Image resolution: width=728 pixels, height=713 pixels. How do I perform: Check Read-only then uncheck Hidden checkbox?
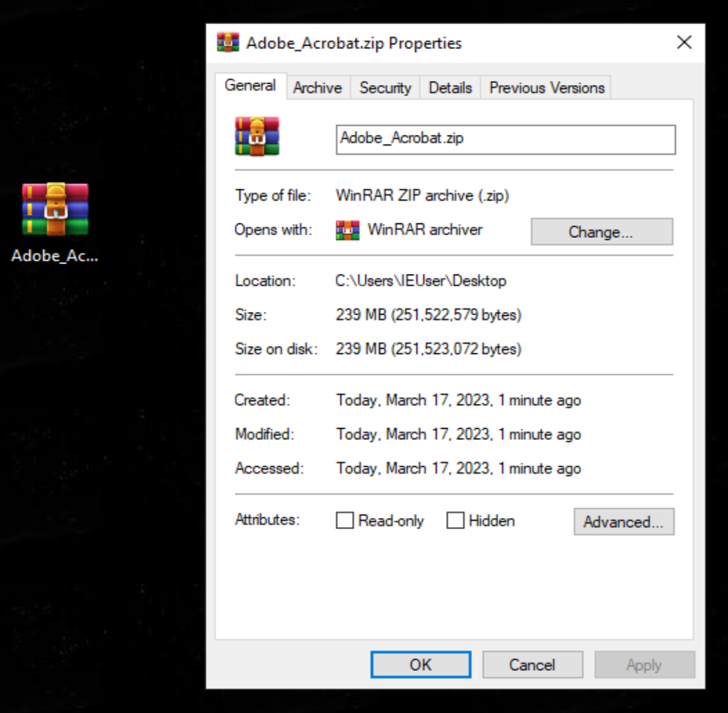344,520
